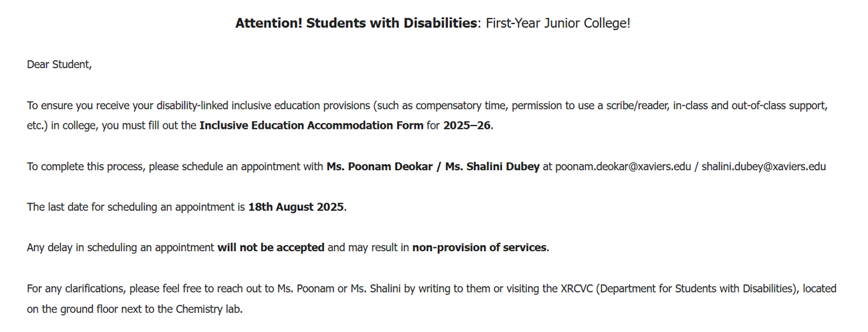
Task: Click the bold "will not be accepted" text
Action: coord(270,247)
